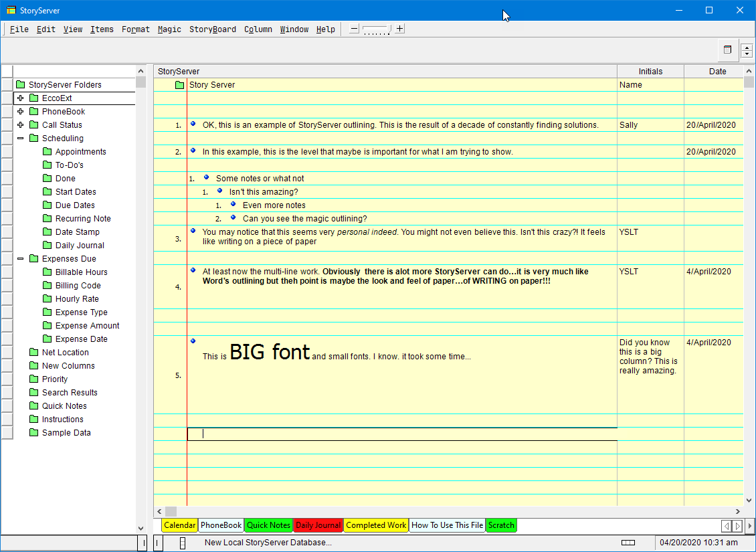
Task: Select the Priority folder
Action: tap(55, 379)
